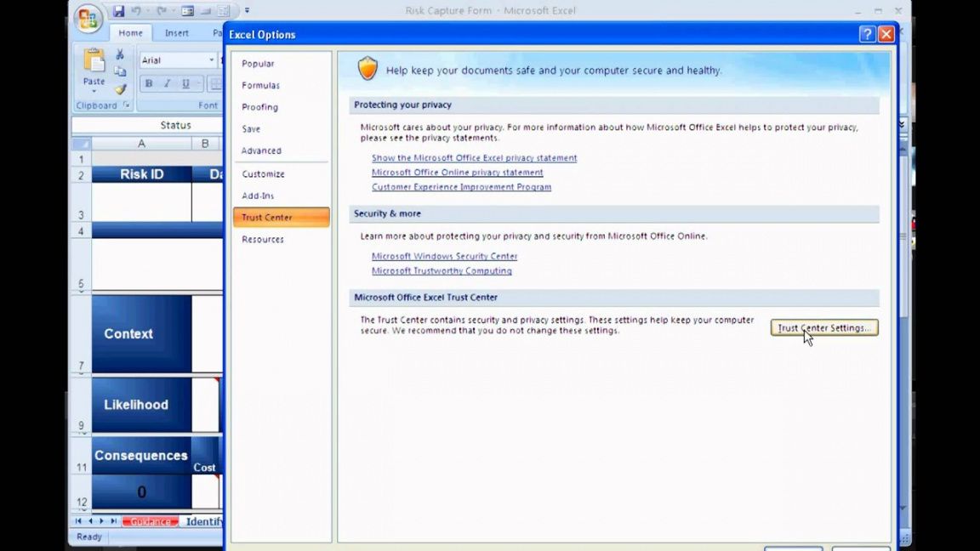Click the Trust Center Settings button
Screen dimensions: 980x551
823,328
